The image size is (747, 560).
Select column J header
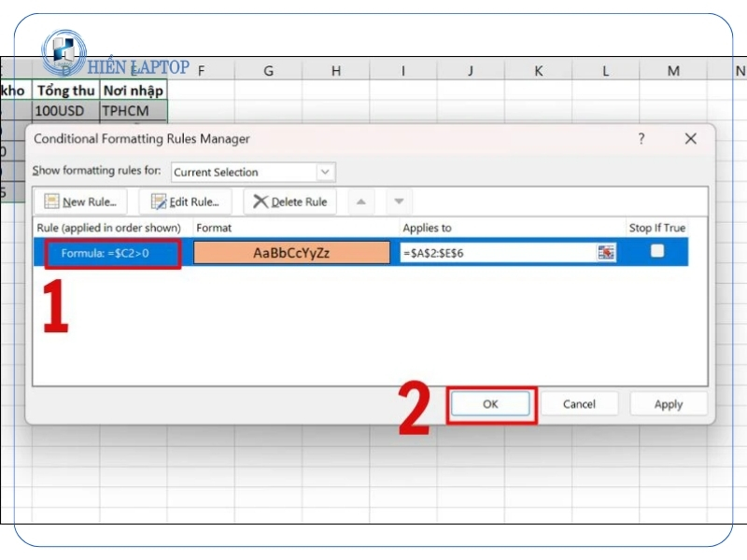pyautogui.click(x=471, y=71)
